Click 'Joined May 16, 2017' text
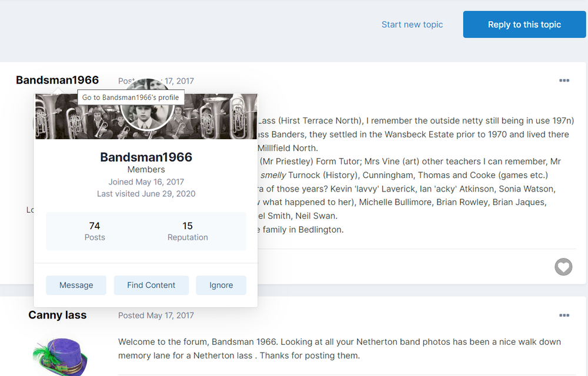The height and width of the screenshot is (376, 588). pyautogui.click(x=146, y=182)
